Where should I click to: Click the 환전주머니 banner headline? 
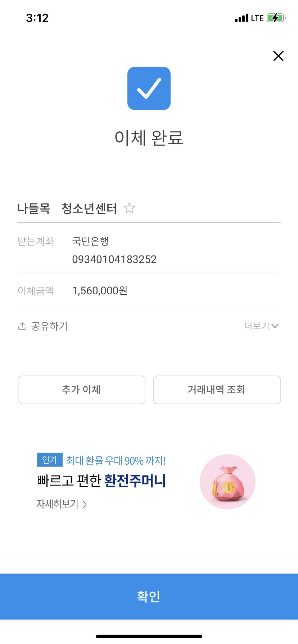click(x=101, y=481)
